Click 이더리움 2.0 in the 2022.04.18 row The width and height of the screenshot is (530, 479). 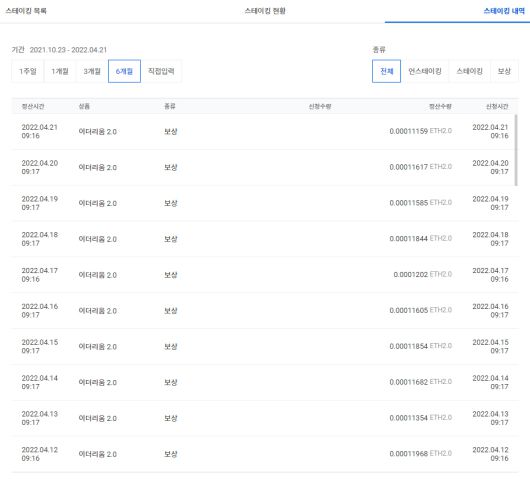pyautogui.click(x=98, y=239)
